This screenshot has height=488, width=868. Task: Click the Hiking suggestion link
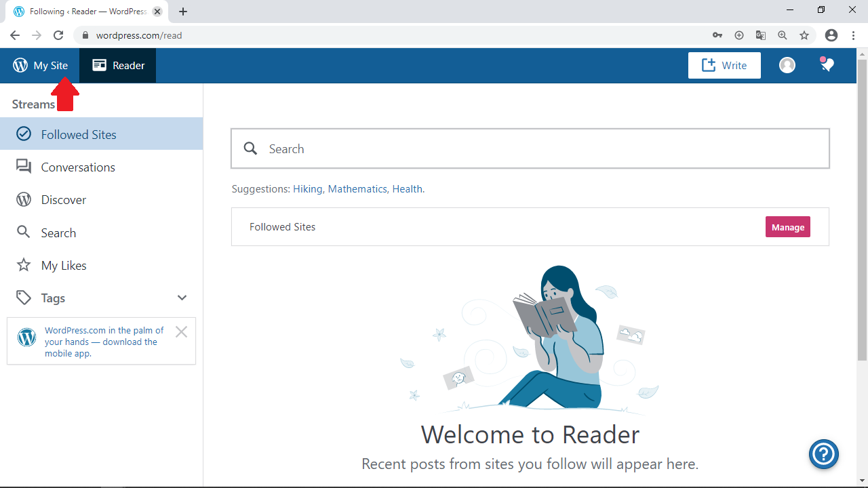pos(307,189)
